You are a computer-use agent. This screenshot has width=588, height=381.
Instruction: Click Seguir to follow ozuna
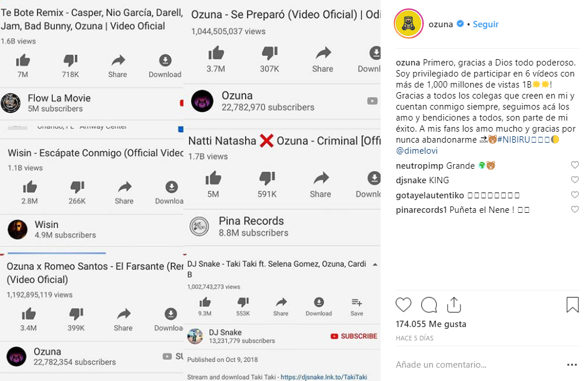pyautogui.click(x=485, y=24)
